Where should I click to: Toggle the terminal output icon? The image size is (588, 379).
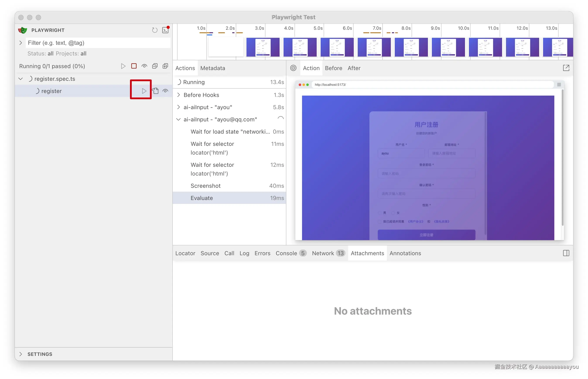click(166, 30)
